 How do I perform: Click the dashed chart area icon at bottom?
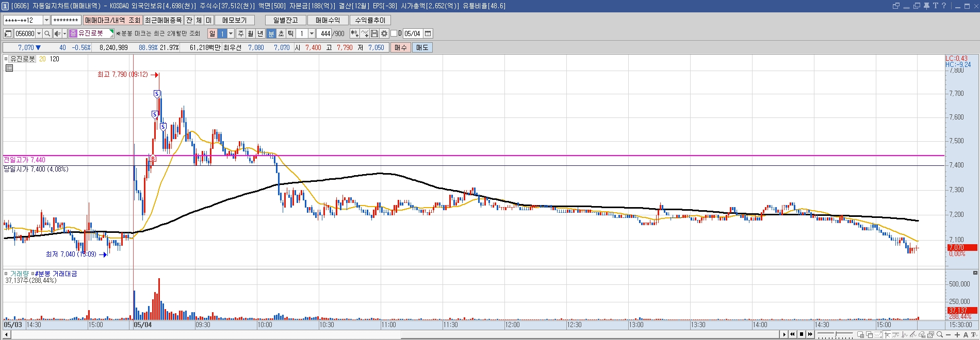tap(878, 335)
